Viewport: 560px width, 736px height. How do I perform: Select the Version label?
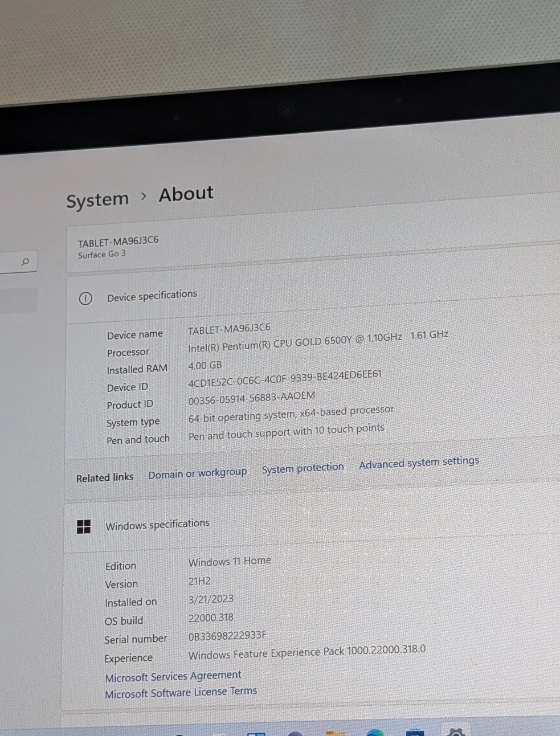pyautogui.click(x=121, y=584)
